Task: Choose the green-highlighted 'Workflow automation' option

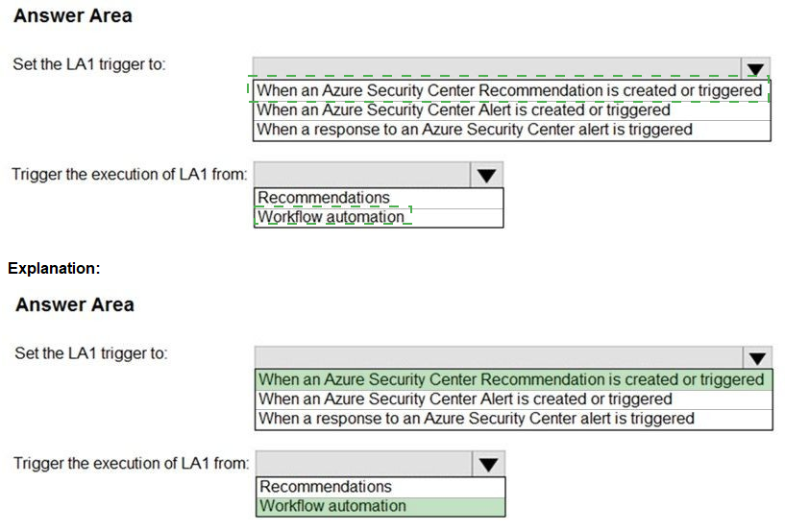Action: [x=333, y=506]
